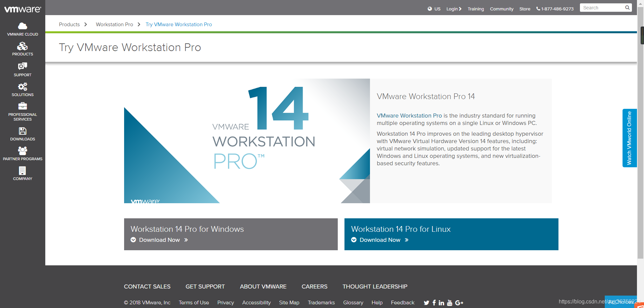Open THOUGHT LEADERSHIP in the footer

point(375,287)
